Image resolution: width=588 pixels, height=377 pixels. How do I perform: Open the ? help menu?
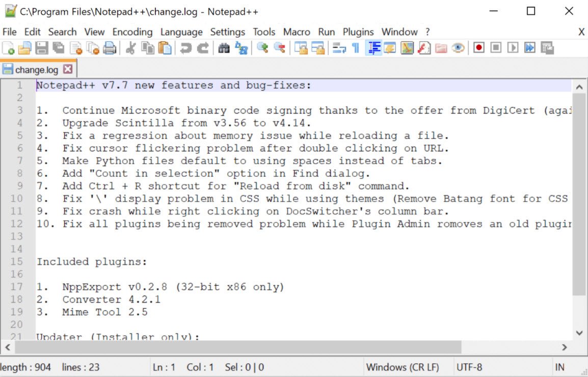[x=427, y=32]
